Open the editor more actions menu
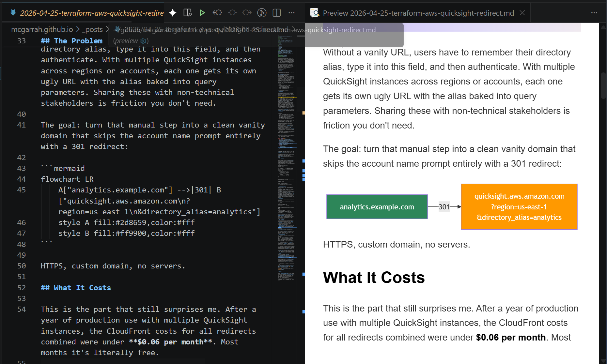The image size is (607, 364). [x=291, y=12]
